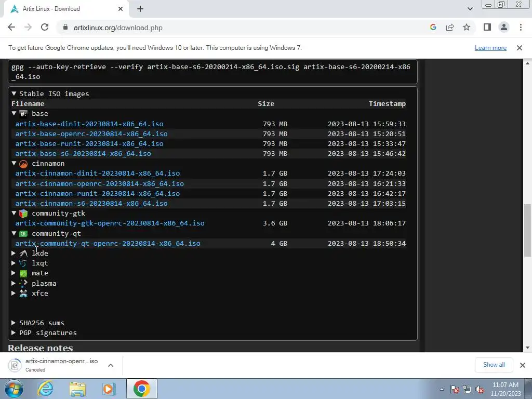Open options chevron for canceled download
The width and height of the screenshot is (532, 399).
pyautogui.click(x=110, y=365)
